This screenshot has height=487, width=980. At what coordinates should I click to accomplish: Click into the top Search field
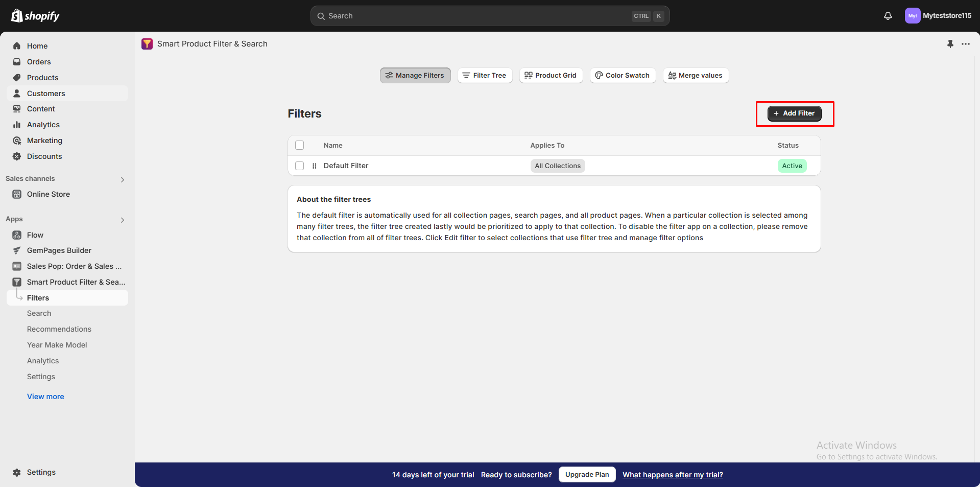pyautogui.click(x=475, y=16)
